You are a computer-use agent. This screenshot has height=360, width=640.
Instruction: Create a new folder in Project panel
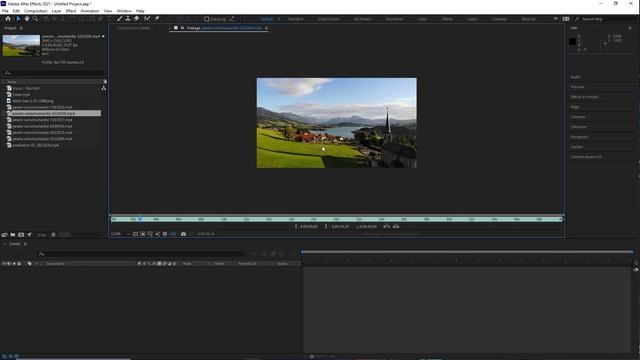[13, 235]
